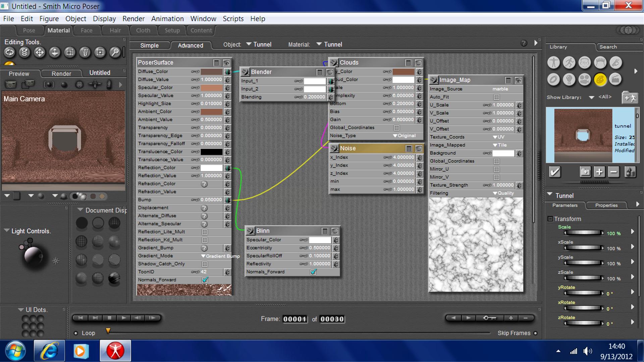This screenshot has width=644, height=362.
Task: Enable Global_Coordinates in Clouds node
Action: tap(396, 128)
